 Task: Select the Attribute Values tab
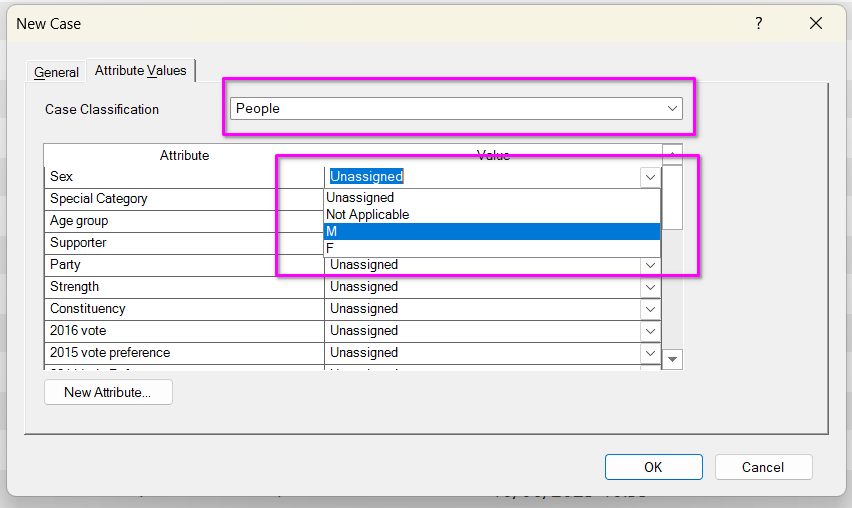pyautogui.click(x=140, y=71)
